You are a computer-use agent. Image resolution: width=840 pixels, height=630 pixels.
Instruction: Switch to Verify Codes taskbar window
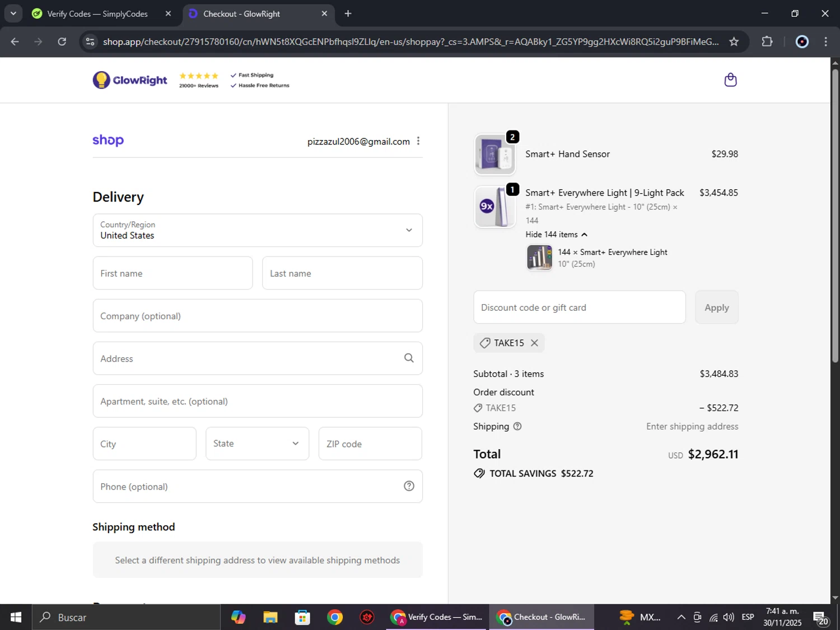[x=437, y=617]
